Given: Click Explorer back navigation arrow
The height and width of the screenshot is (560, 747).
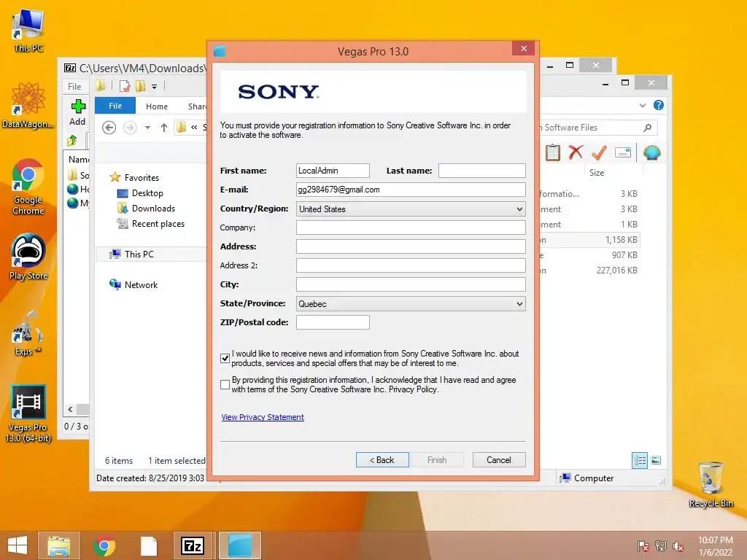Looking at the screenshot, I should point(109,128).
